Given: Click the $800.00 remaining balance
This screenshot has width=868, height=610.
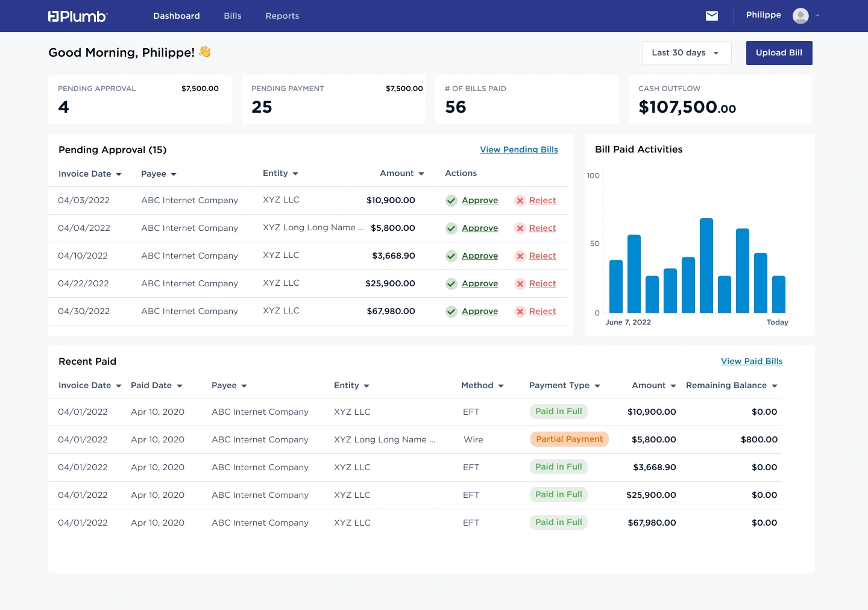Looking at the screenshot, I should pos(759,440).
